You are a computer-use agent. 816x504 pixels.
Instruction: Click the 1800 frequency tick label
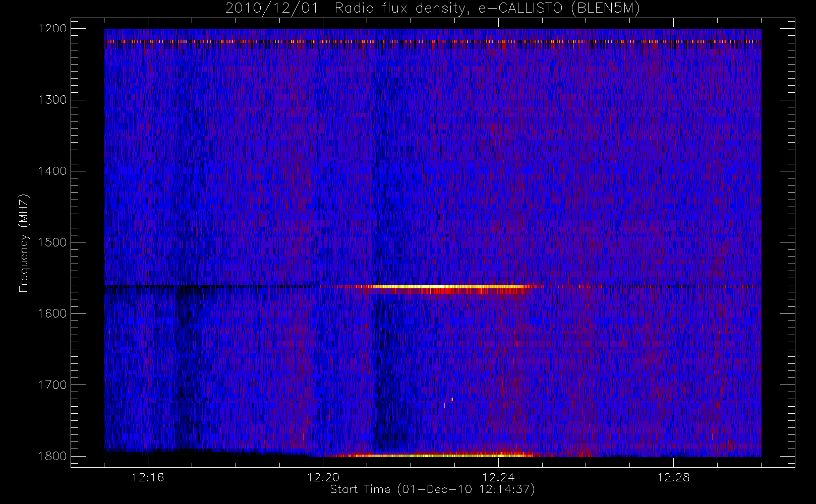[52, 456]
